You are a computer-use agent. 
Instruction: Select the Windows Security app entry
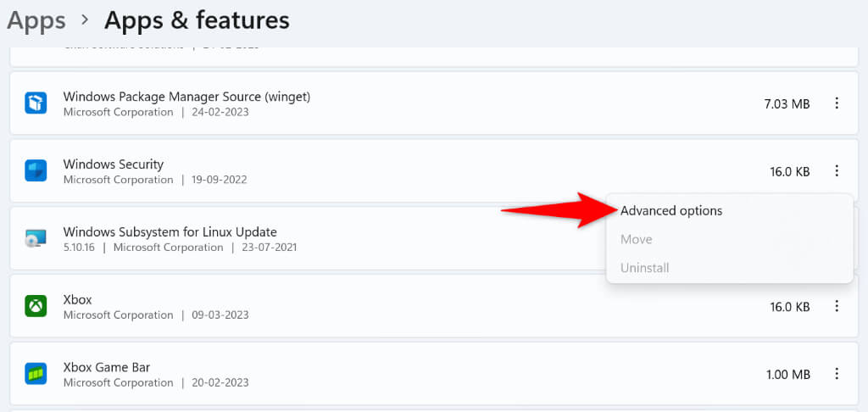(x=114, y=164)
